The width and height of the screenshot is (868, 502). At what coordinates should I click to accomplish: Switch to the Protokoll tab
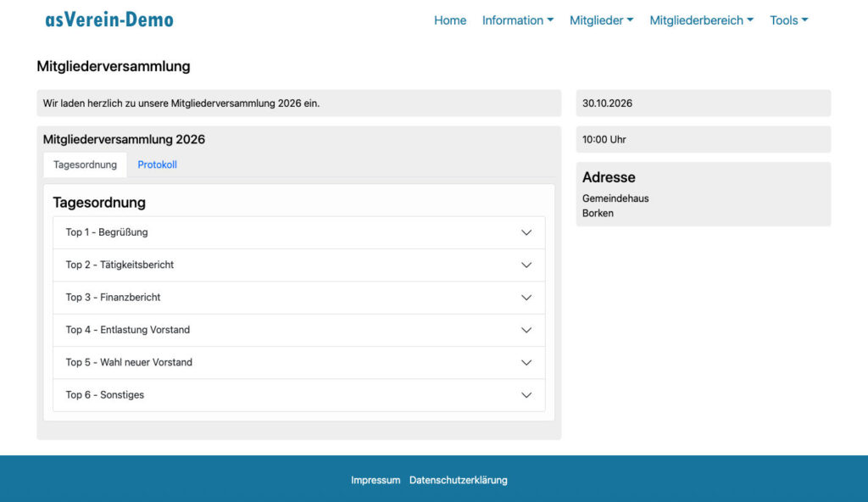[x=157, y=165]
